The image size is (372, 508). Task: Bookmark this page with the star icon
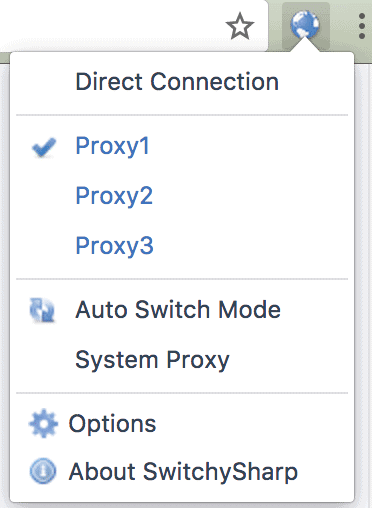point(240,26)
